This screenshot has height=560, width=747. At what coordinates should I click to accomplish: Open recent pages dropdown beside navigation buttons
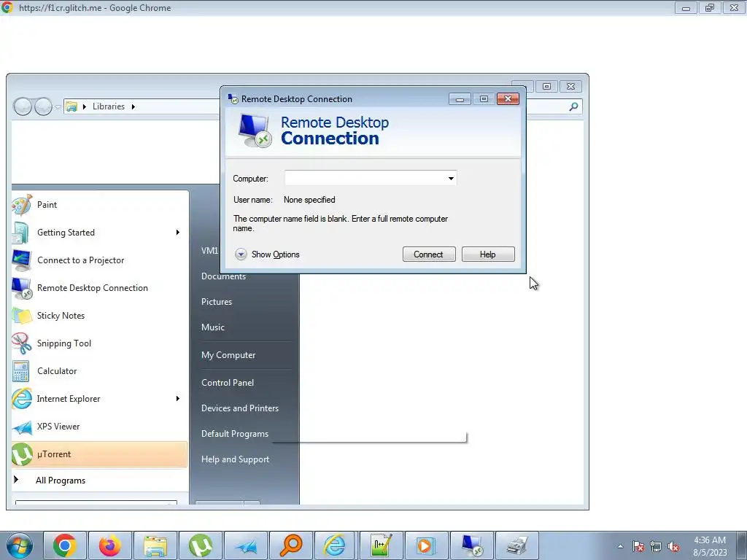point(58,107)
